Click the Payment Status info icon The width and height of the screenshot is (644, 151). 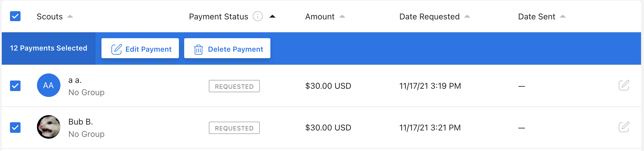point(258,16)
